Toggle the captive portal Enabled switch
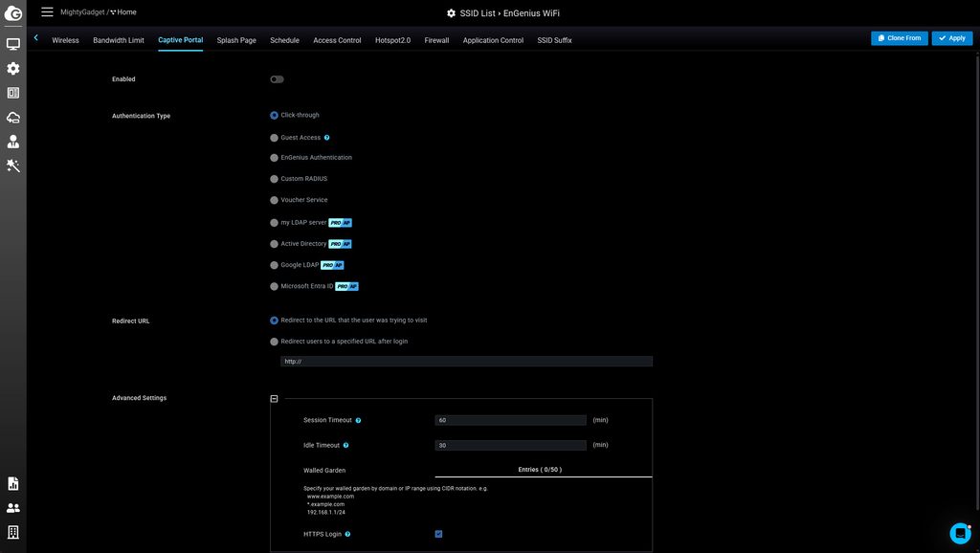980x553 pixels. [x=277, y=79]
